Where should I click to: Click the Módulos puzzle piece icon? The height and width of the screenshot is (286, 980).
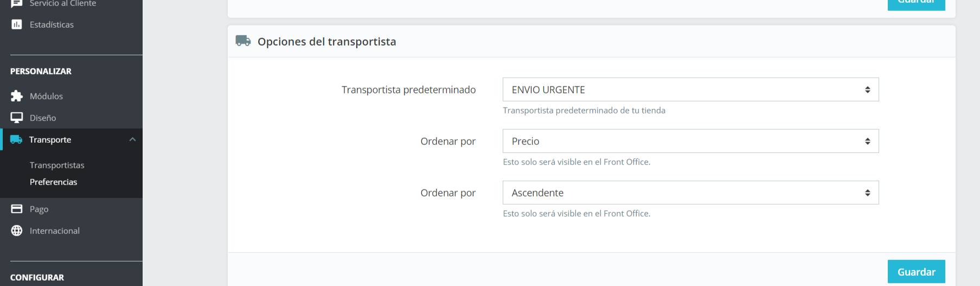(x=17, y=96)
